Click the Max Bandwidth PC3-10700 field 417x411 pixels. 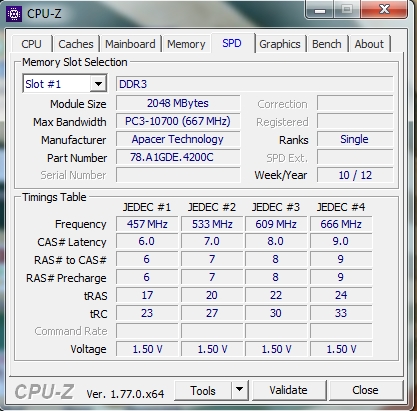[x=178, y=121]
